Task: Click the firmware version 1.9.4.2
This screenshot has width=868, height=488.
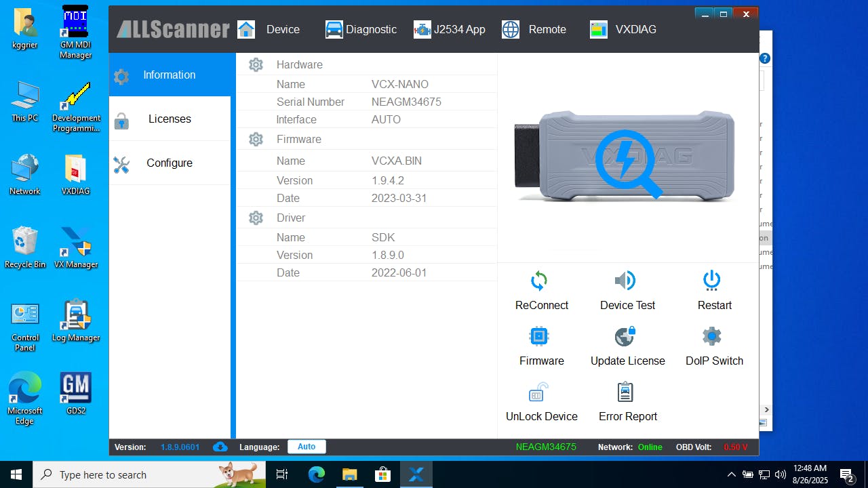Action: tap(388, 180)
